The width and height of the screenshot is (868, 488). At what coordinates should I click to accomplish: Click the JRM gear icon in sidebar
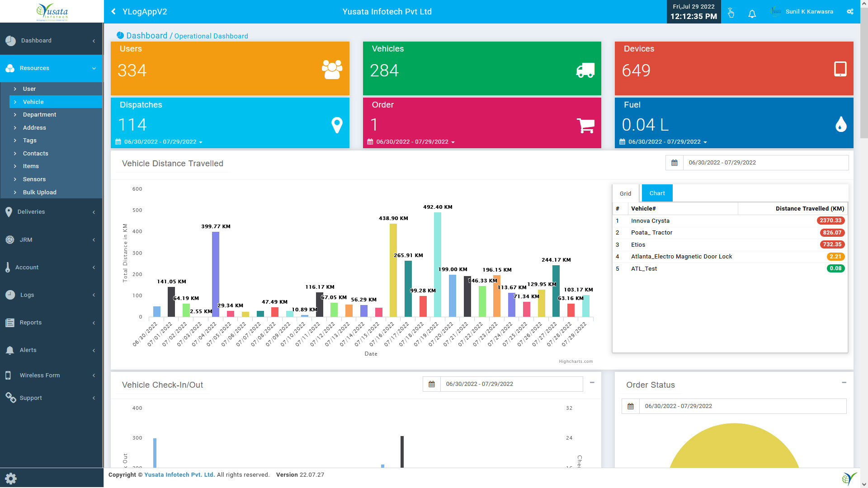tap(9, 240)
